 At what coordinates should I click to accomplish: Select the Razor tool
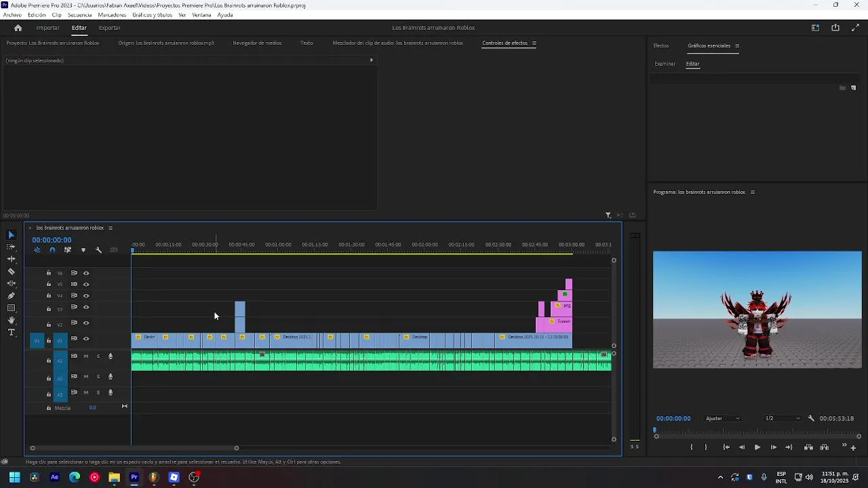[11, 271]
